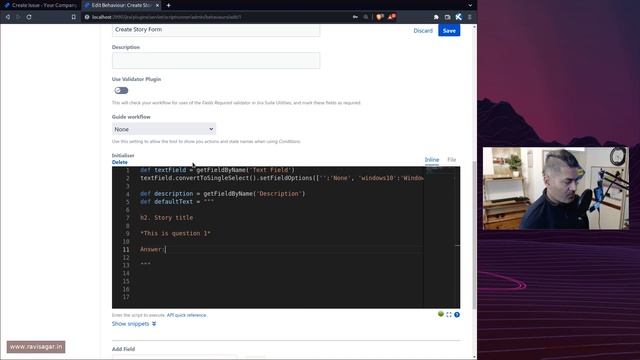The image size is (640, 360).
Task: Switch the script editor to Inline tab
Action: 432,160
